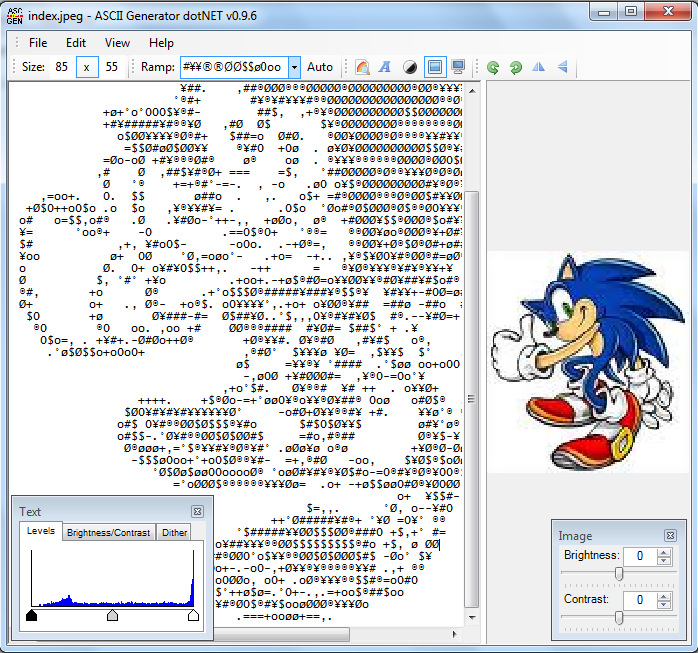Maximize the ASCII Generator window
698x653 pixels.
630,12
